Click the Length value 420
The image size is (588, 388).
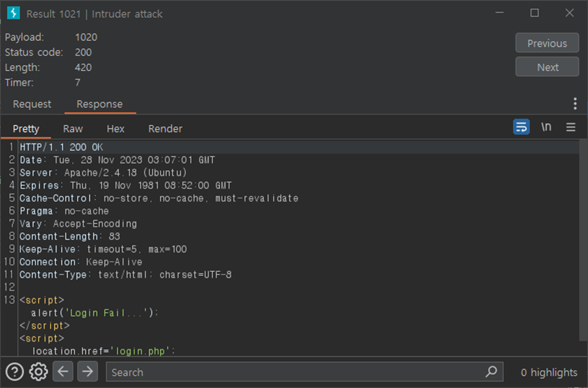point(83,67)
